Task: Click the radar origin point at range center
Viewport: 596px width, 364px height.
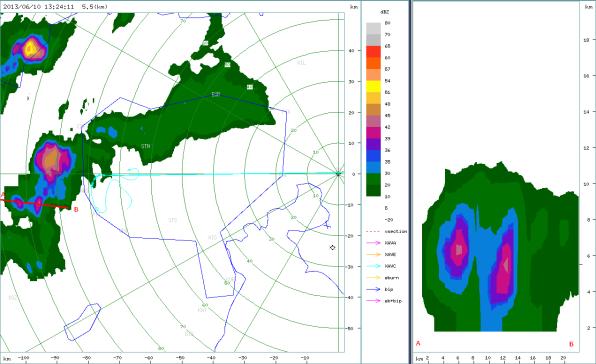Action: tap(338, 174)
